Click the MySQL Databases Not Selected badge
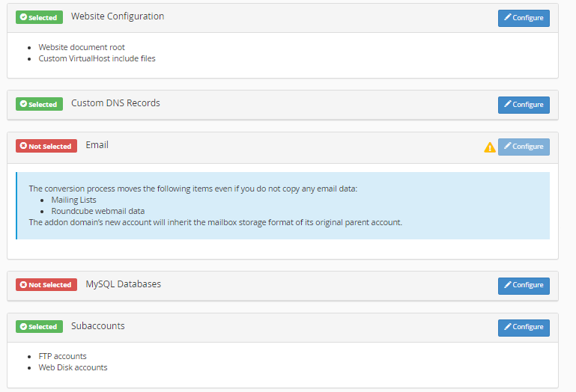576x392 pixels. 46,285
